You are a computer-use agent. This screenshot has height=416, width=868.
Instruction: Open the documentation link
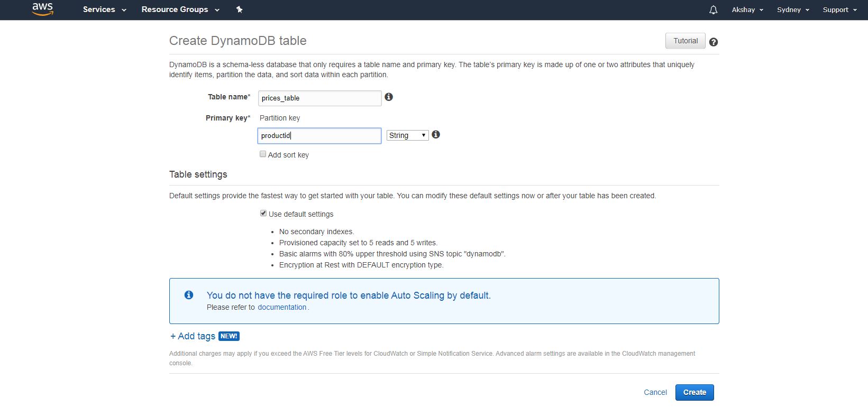282,307
